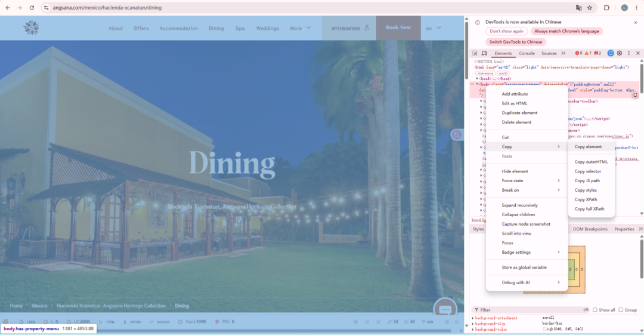The width and height of the screenshot is (644, 335).
Task: Tick the Group checkbox
Action: pyautogui.click(x=621, y=310)
